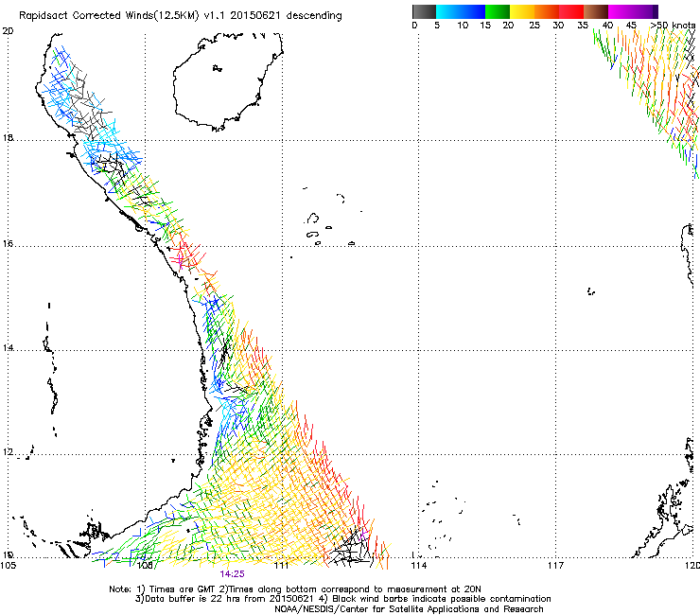Click the orange 25–30 knots legend swatch
This screenshot has width=700, height=615.
[x=547, y=11]
